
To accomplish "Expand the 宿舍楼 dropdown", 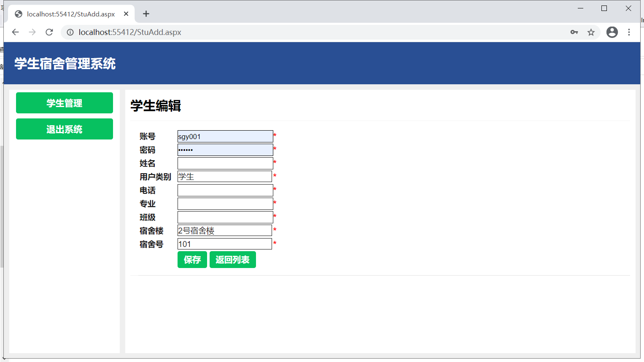I will click(x=224, y=231).
